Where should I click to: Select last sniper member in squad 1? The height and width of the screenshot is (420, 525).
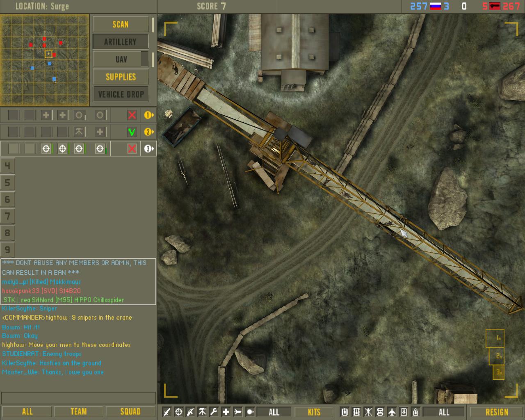click(x=100, y=115)
